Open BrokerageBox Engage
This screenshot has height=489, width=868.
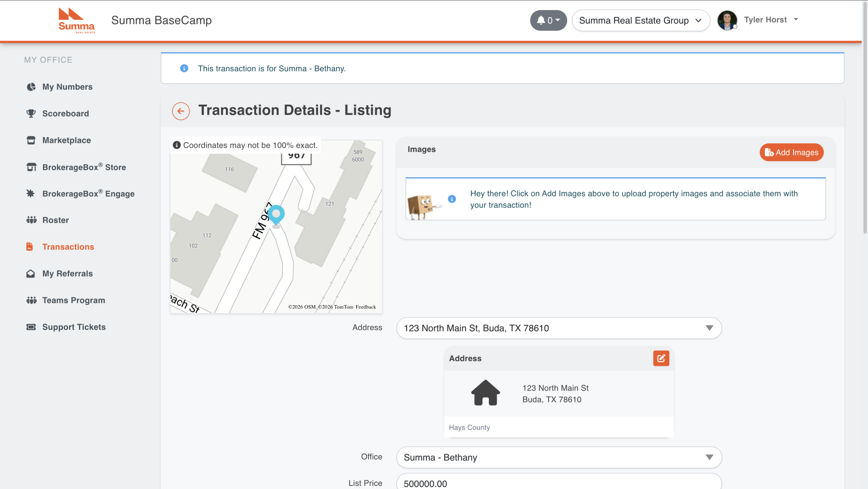(88, 193)
